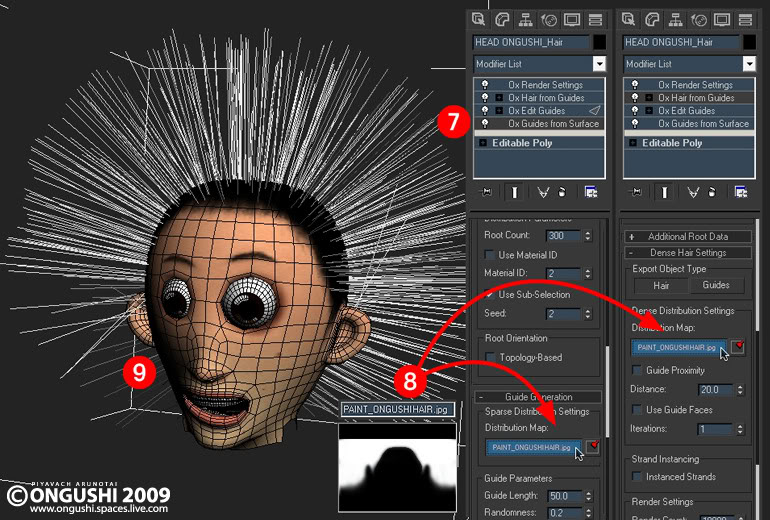The height and width of the screenshot is (520, 770).
Task: Uncheck the Use Sub-Selection checkbox
Action: click(489, 295)
